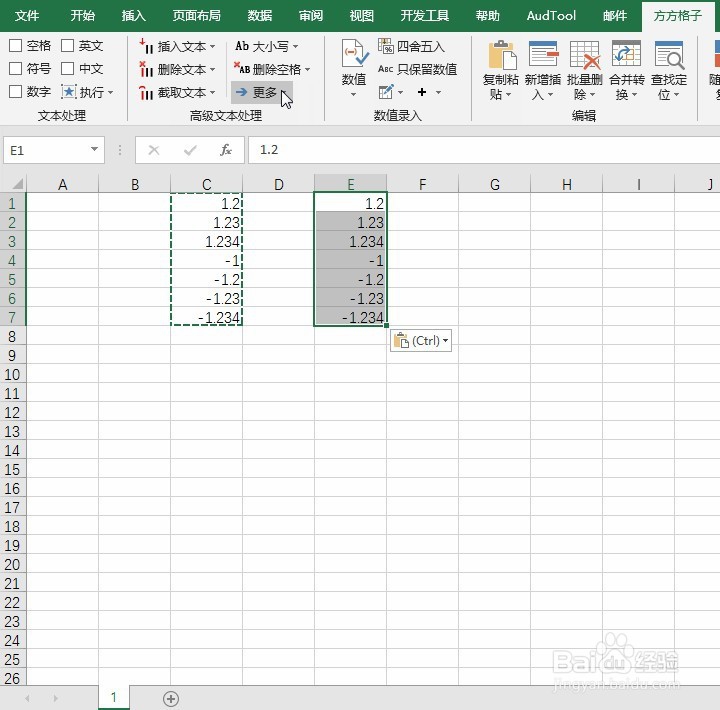Select sheet tab named 1
Image resolution: width=720 pixels, height=710 pixels.
114,698
